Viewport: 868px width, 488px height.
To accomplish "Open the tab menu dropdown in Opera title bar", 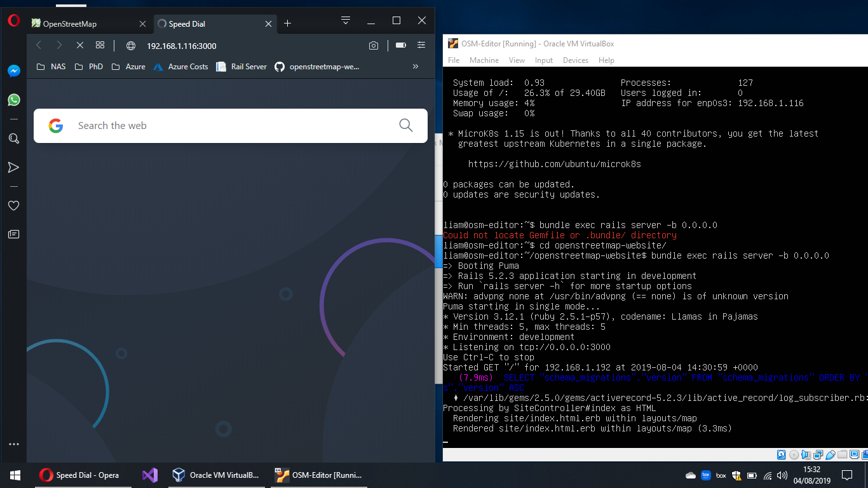I will click(x=346, y=20).
